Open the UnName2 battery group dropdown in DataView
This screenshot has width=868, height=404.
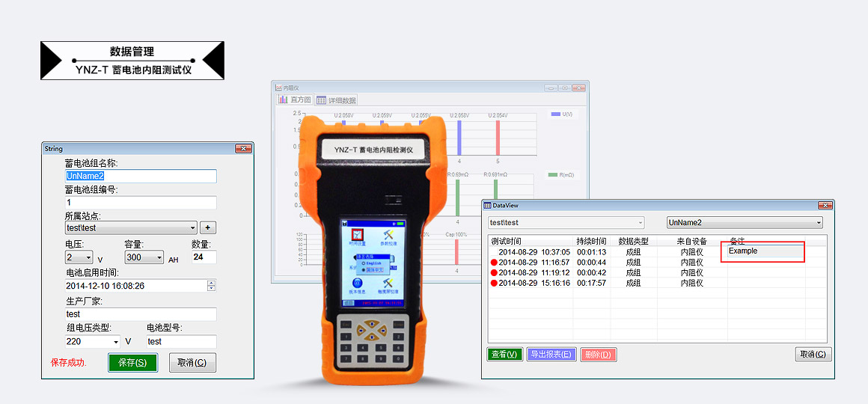(x=745, y=222)
